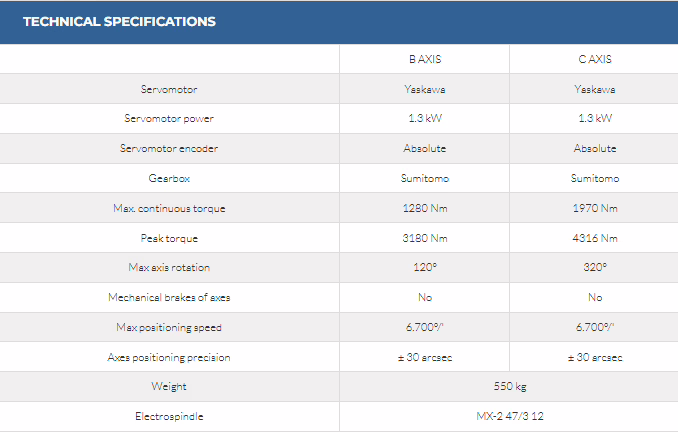Select the C AXIS column header
Viewport: 678px width, 432px height.
coord(594,59)
